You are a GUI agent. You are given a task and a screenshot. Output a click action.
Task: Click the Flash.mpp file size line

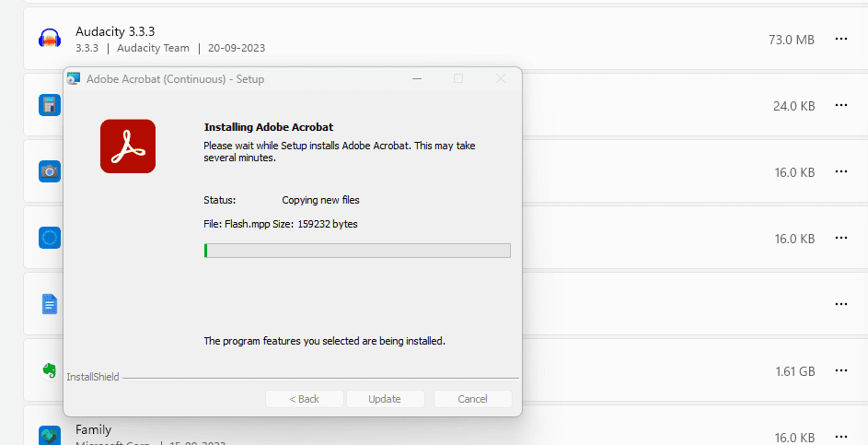pyautogui.click(x=281, y=225)
